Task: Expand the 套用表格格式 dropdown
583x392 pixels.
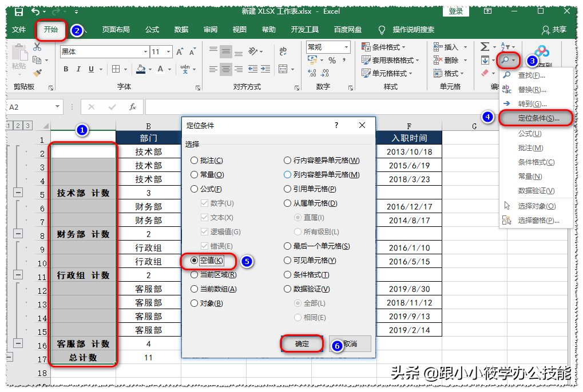Action: (390, 60)
